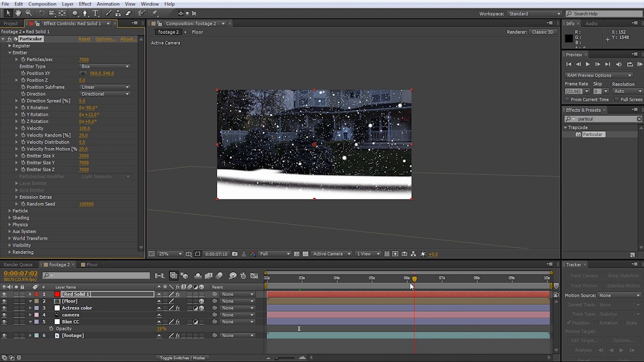The image size is (644, 362).
Task: Click the Toggle Switches / Modes button
Action: (182, 358)
